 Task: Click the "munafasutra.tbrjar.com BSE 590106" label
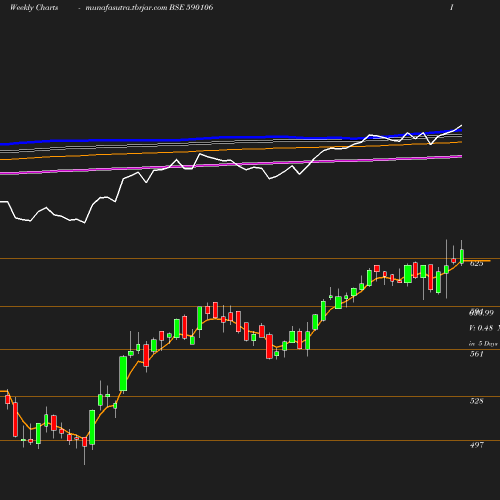coord(149,7)
